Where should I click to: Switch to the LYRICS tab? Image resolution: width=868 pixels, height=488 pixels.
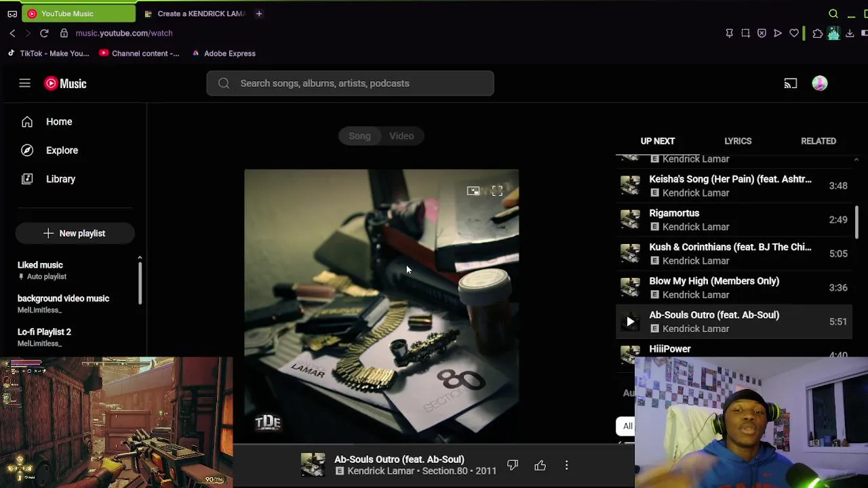738,141
